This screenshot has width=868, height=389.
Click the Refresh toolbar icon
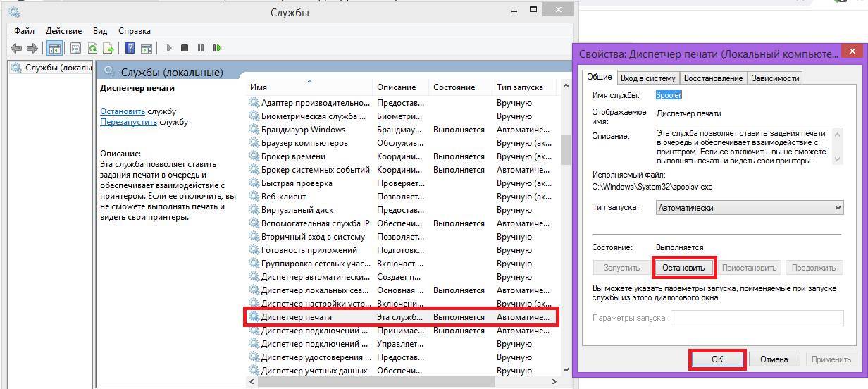click(x=92, y=48)
